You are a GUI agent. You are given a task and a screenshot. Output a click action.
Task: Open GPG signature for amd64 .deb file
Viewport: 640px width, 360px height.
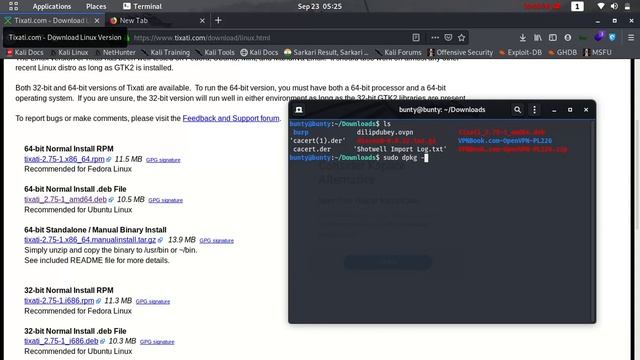[166, 200]
